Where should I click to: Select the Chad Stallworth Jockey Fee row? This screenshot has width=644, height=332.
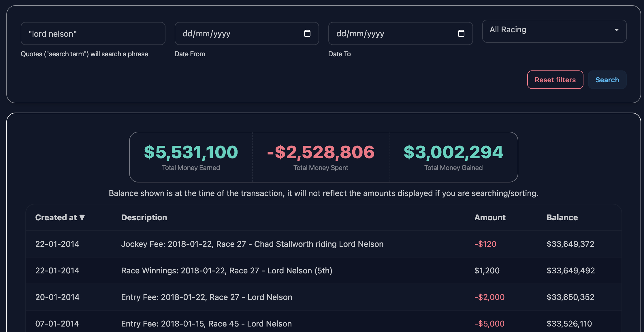pyautogui.click(x=252, y=244)
